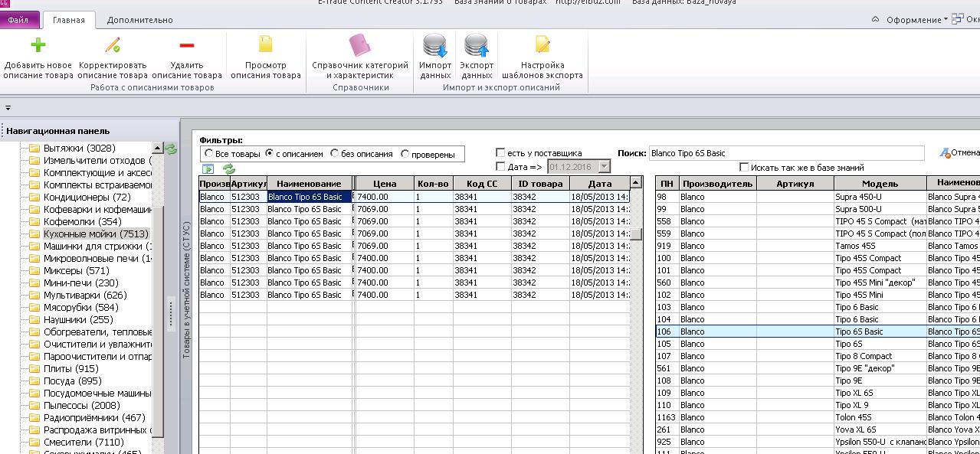Select Кухонные мойки (7513) category
The width and height of the screenshot is (980, 454).
coord(96,234)
